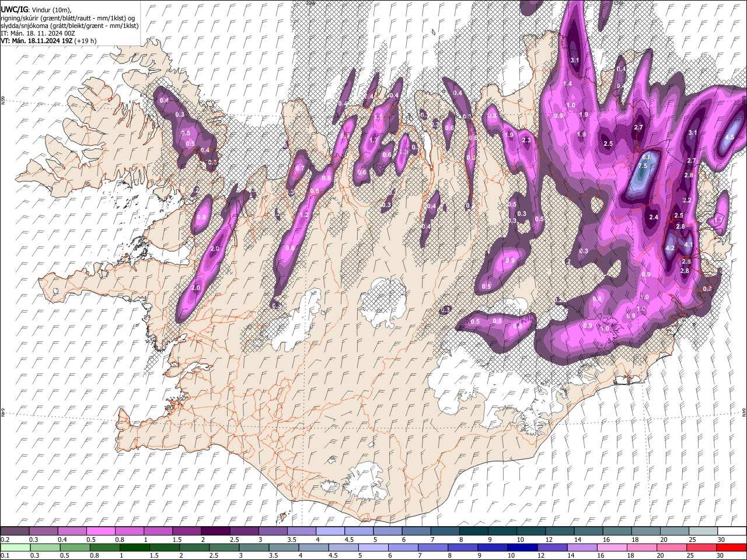
Task: Click the 30 label in lower legend row
Action: 721,555
